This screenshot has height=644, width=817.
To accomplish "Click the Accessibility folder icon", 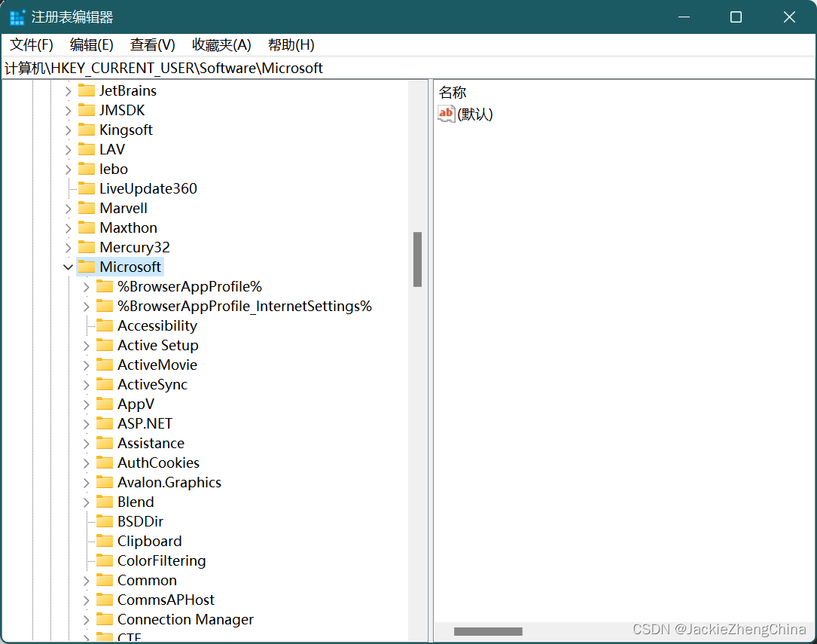I will pyautogui.click(x=105, y=325).
